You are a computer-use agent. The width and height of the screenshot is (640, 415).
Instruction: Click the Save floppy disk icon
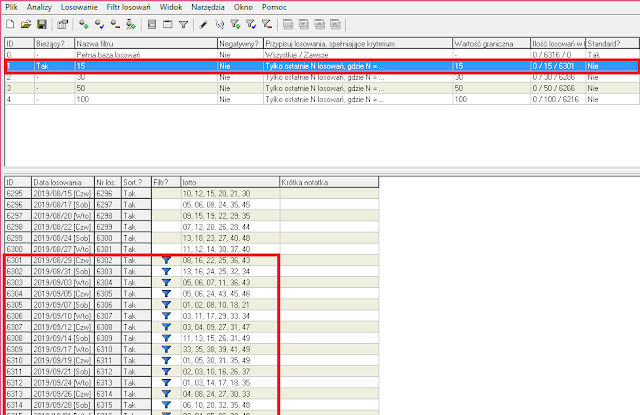[42, 24]
